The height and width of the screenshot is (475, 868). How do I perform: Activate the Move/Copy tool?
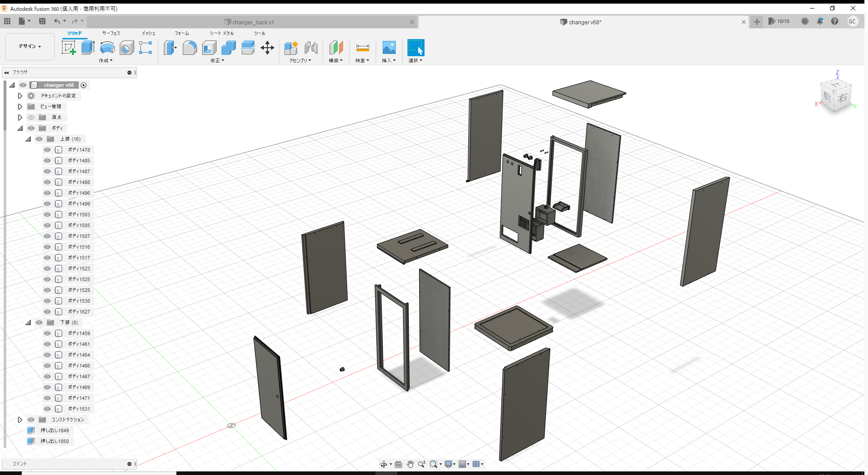[267, 47]
